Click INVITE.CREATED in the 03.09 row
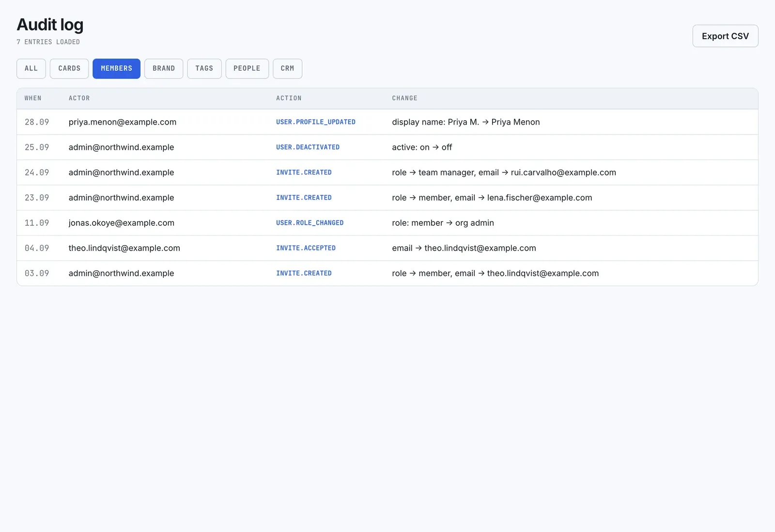The image size is (775, 532). (x=304, y=273)
